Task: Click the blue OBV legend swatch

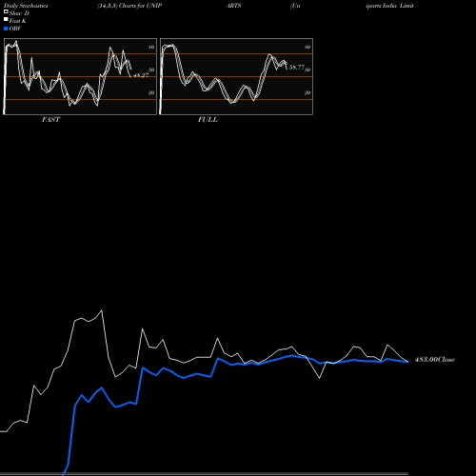Action: coord(6,29)
